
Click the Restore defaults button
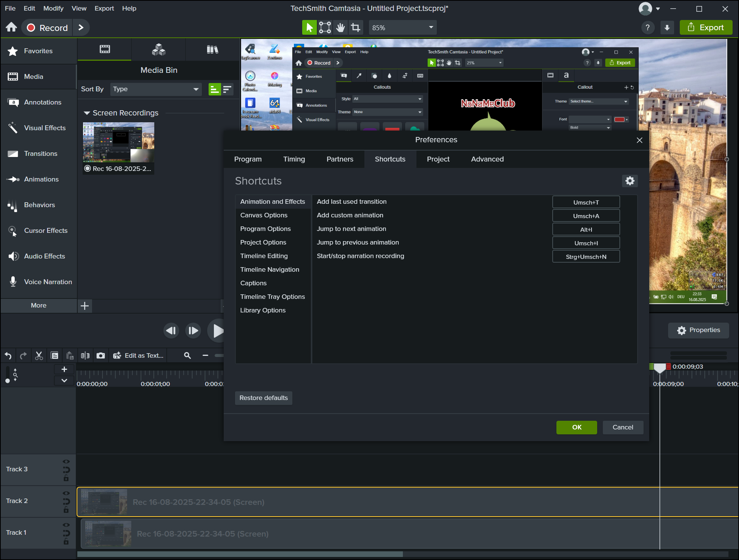263,398
